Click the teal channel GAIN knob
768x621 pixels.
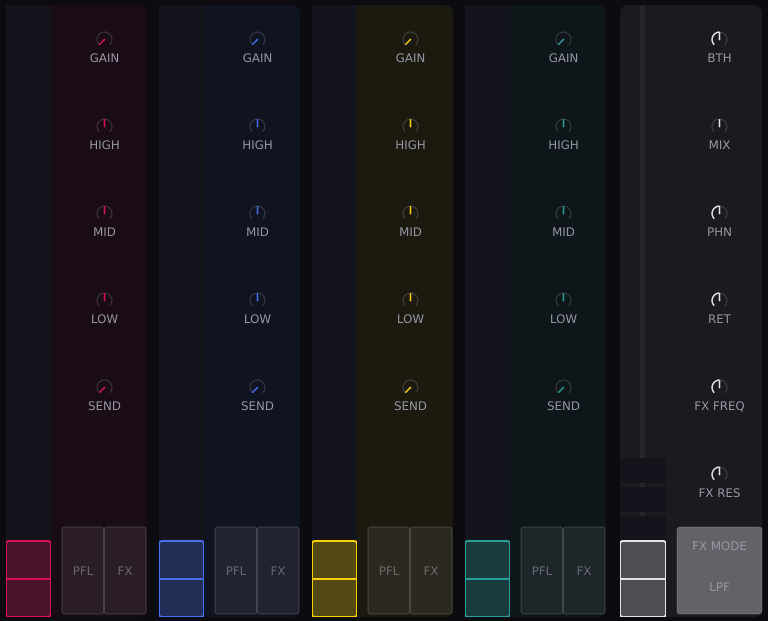click(x=563, y=39)
